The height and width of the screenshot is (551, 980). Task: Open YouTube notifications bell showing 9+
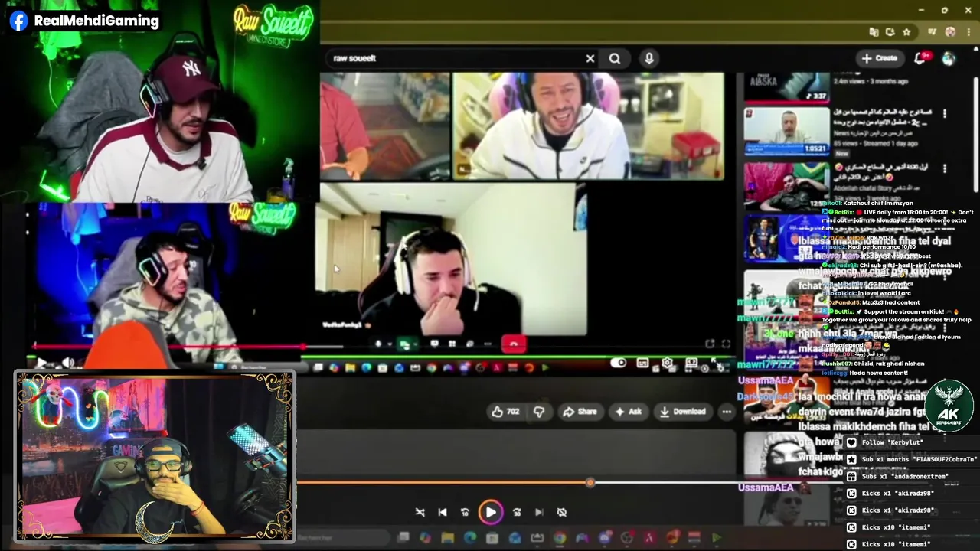923,58
